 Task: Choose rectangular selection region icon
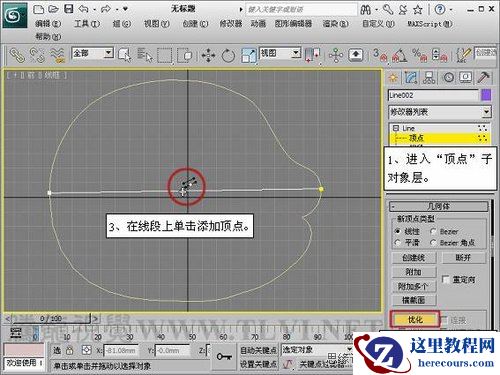(165, 55)
